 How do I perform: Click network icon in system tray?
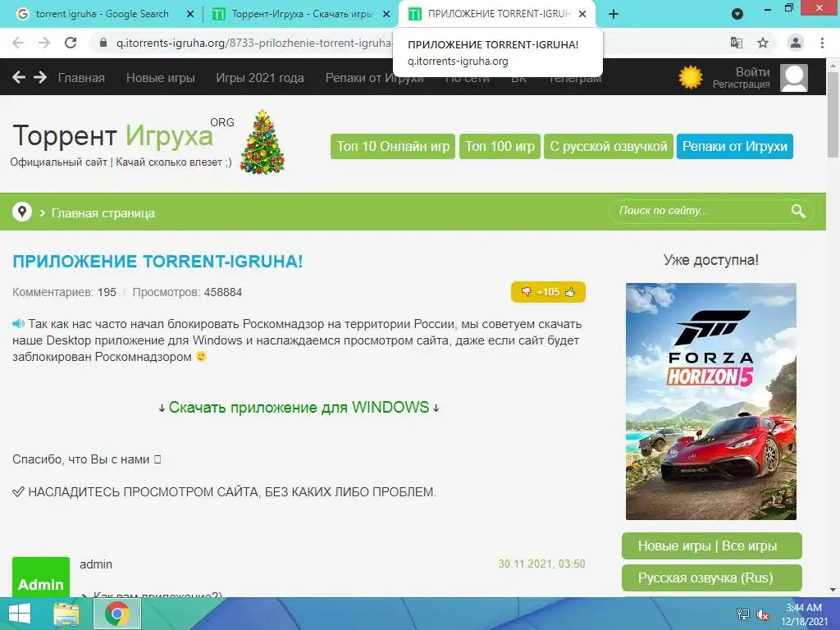(x=743, y=614)
